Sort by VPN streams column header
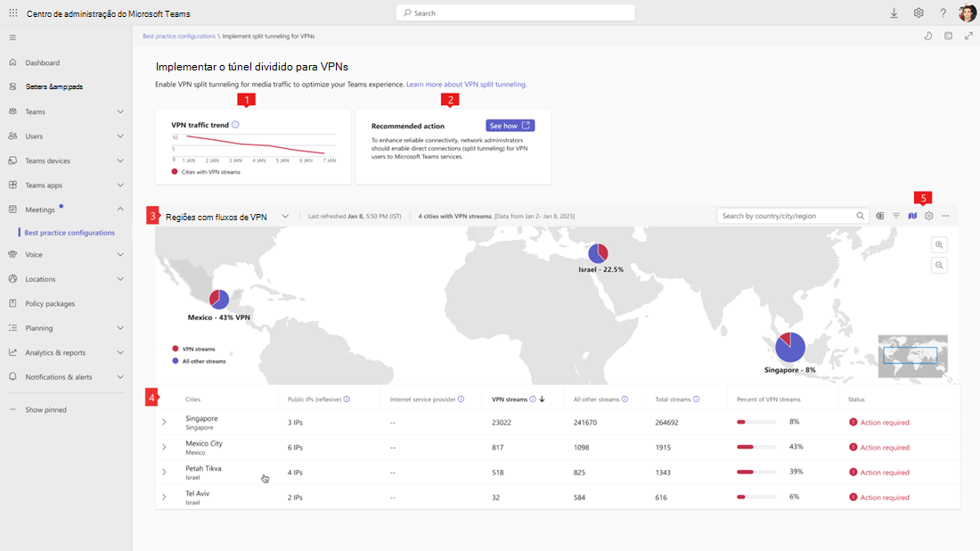 click(510, 399)
